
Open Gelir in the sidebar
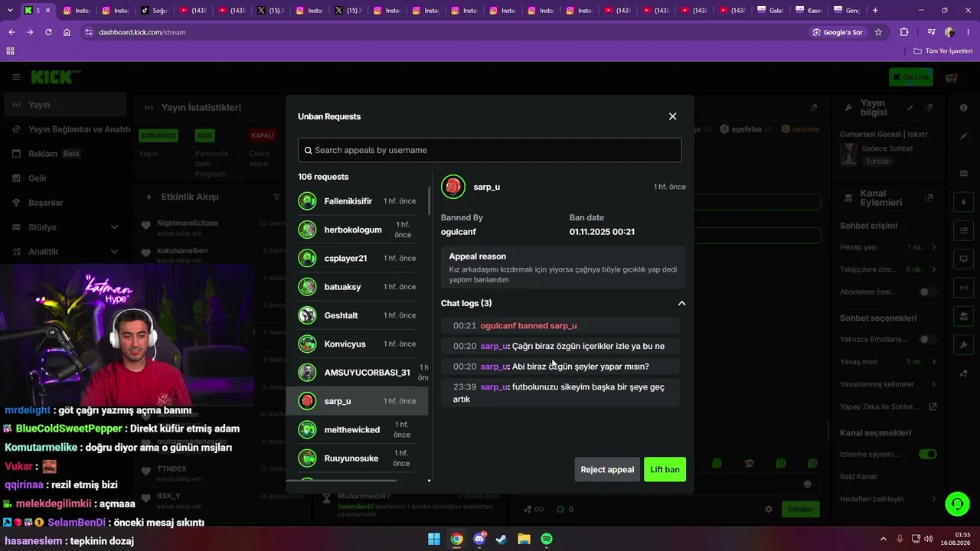click(65, 178)
